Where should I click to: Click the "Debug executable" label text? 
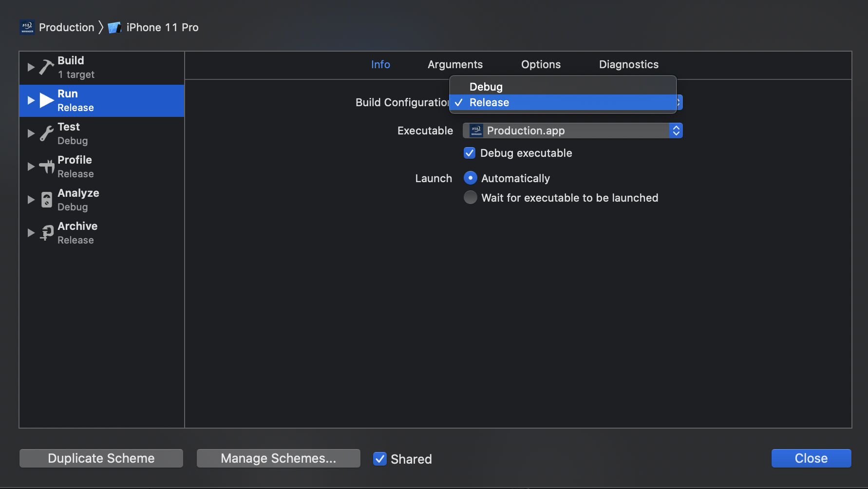526,153
